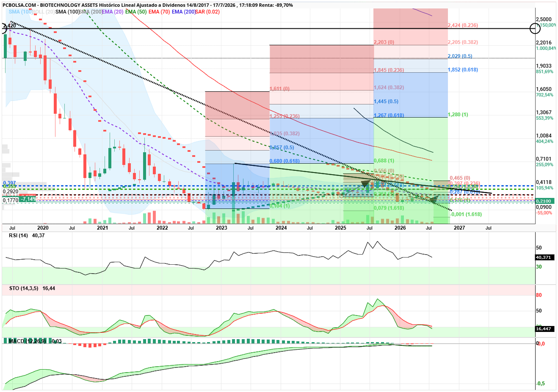Click the 0,0900 price axis label

544,207
